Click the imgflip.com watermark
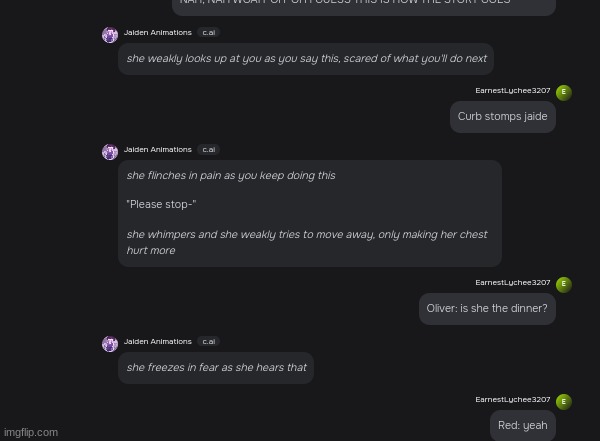Screen dimensions: 600x441 [x=31, y=432]
